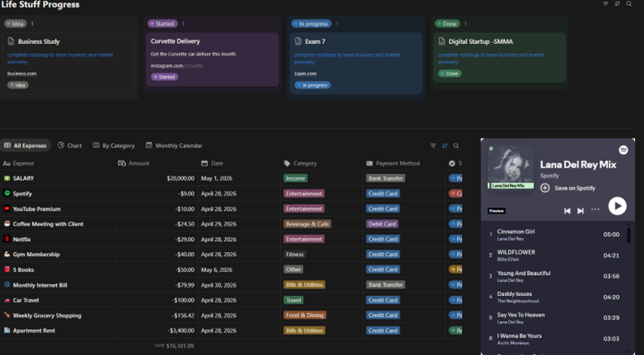Image resolution: width=644 pixels, height=355 pixels.
Task: Click the Spotify row's green icon in expenses
Action: coord(7,193)
